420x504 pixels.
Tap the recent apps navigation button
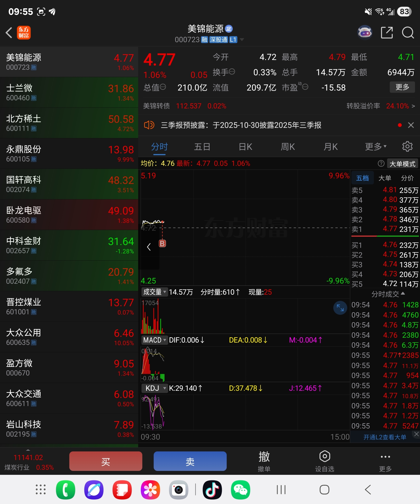(281, 490)
